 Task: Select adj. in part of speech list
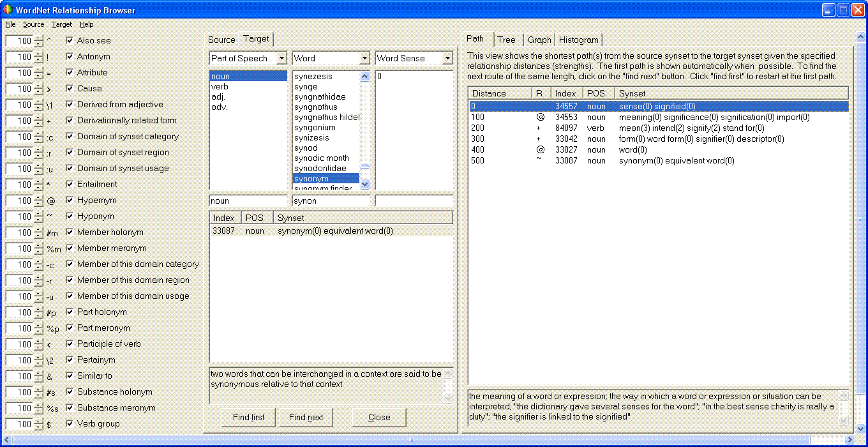[248, 96]
